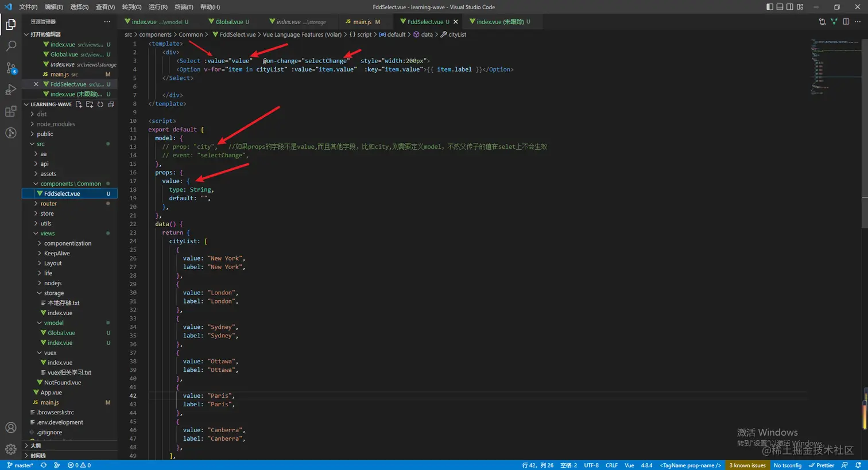
Task: Click the new file icon in LEARNING-WAVE header
Action: pos(79,104)
